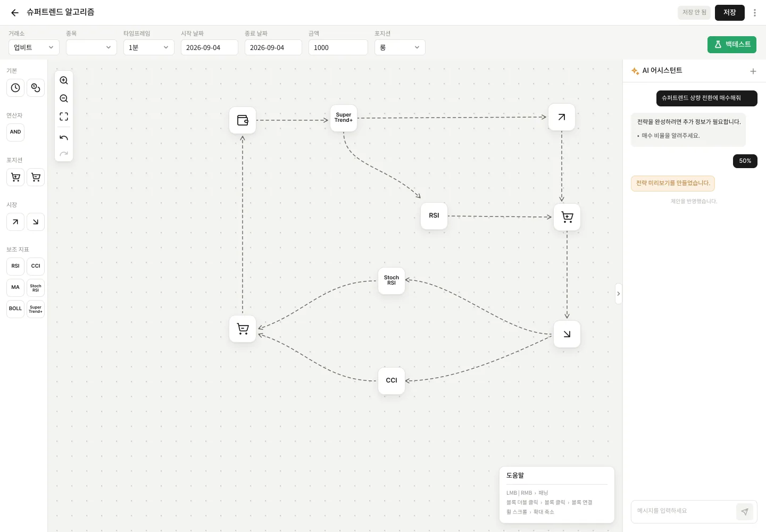Select the buy cart block under 포지션 palette

(x=15, y=177)
